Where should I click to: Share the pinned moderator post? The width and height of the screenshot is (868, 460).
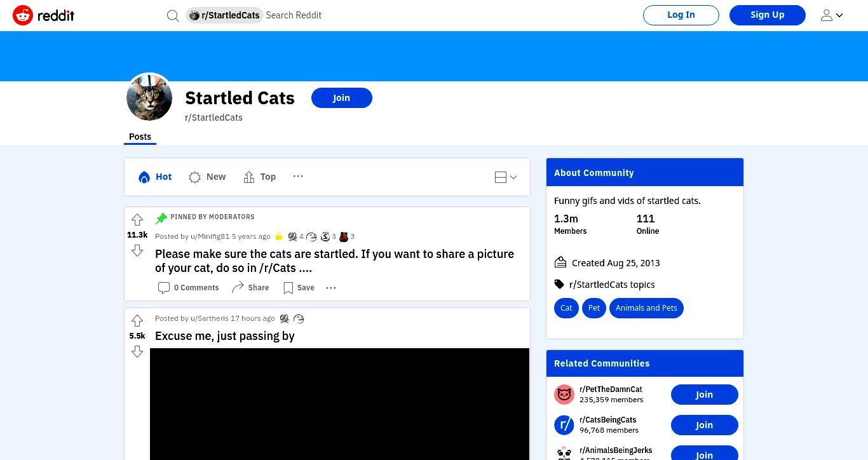[x=250, y=288]
